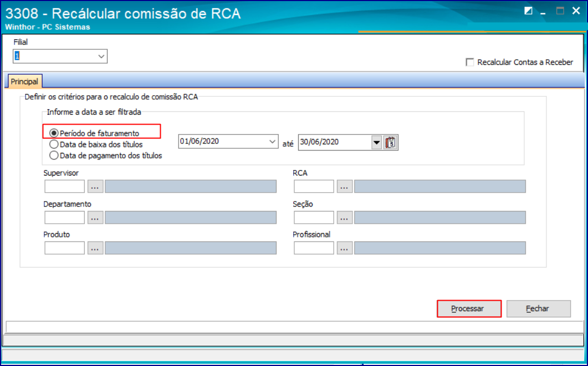This screenshot has width=588, height=366.
Task: Enable Recalcular Contas a Receber checkbox
Action: click(x=469, y=62)
